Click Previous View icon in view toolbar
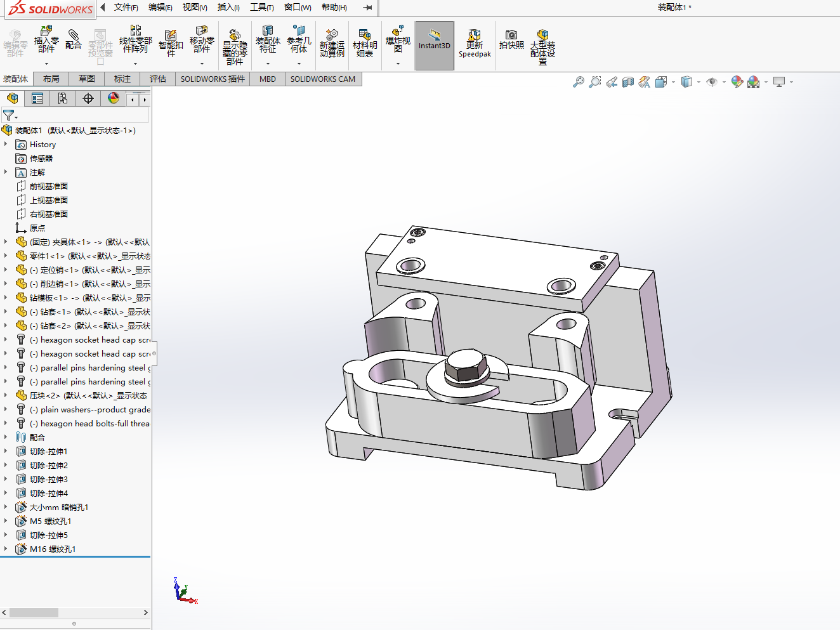Screen dimensions: 840x630 [612, 82]
